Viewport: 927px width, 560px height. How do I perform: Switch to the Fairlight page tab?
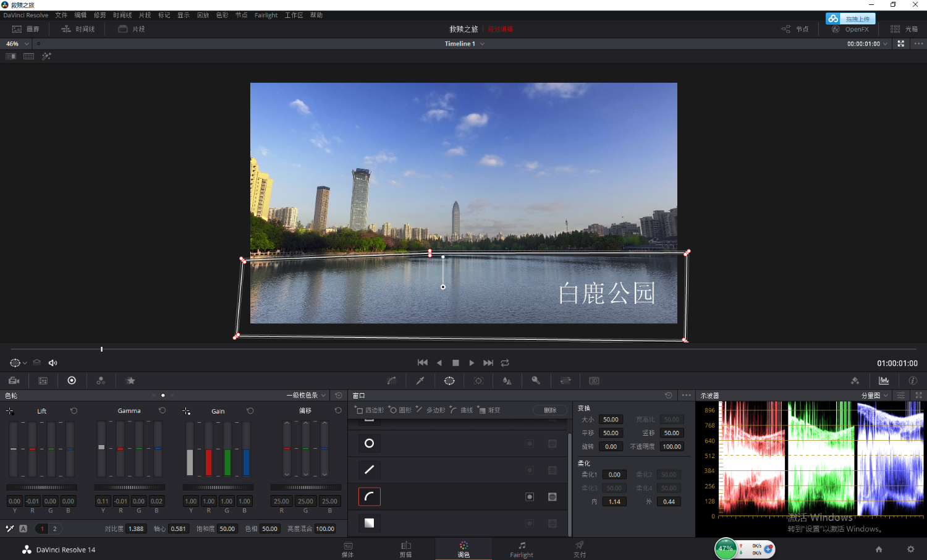click(x=522, y=549)
